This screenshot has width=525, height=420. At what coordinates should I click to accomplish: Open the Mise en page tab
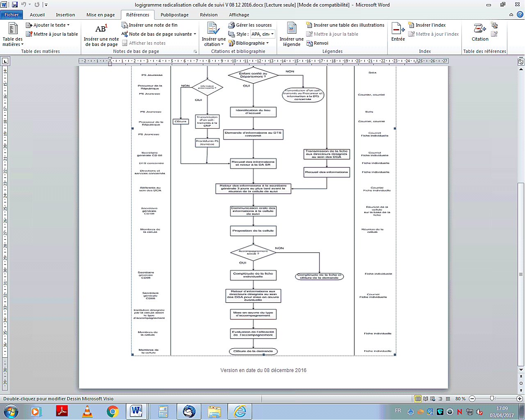pos(100,15)
